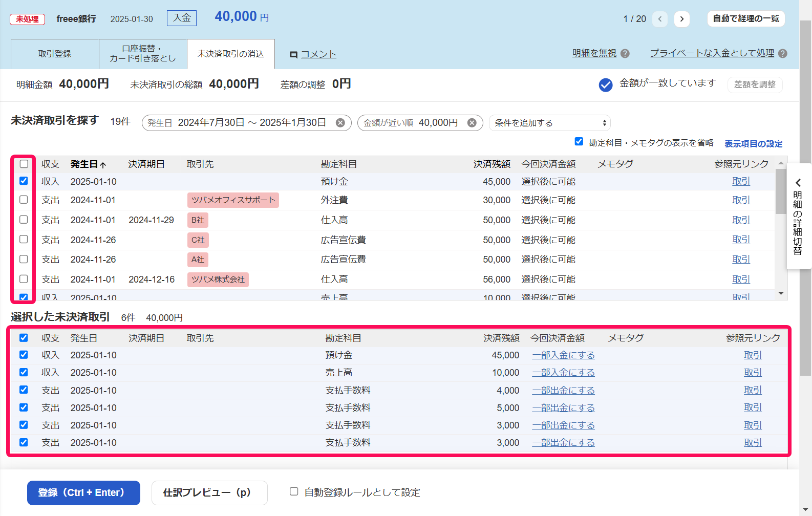The width and height of the screenshot is (812, 516).
Task: Go to the next statement arrow
Action: coord(681,19)
